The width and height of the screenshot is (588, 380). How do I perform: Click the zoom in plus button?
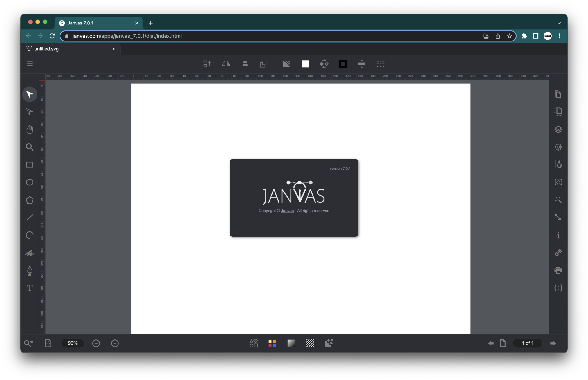(x=115, y=343)
